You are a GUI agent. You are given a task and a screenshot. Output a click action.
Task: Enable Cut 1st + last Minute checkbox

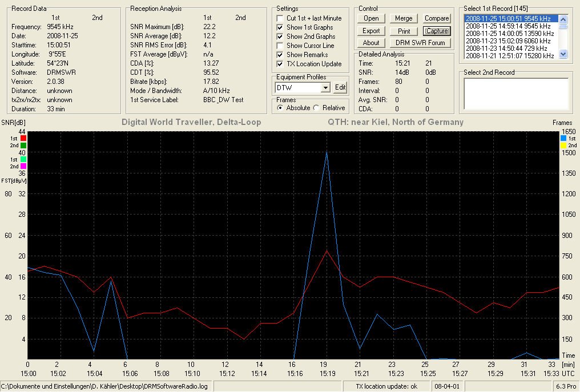[280, 18]
